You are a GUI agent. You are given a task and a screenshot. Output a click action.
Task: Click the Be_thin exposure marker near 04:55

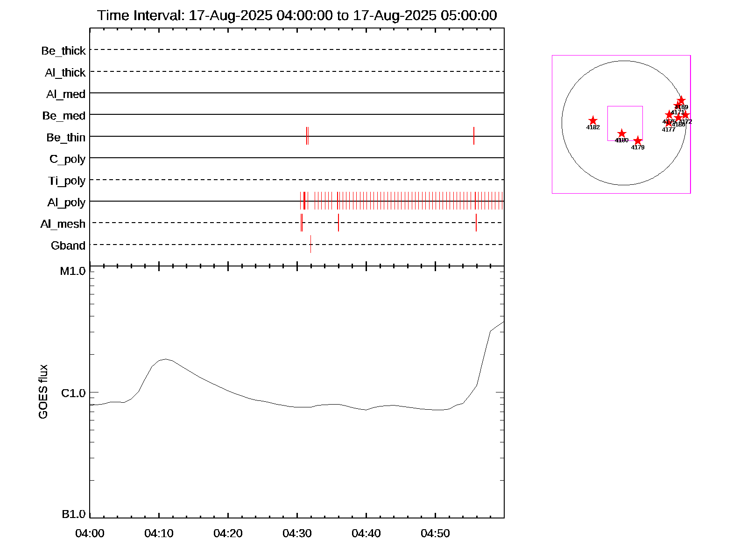[x=474, y=136]
